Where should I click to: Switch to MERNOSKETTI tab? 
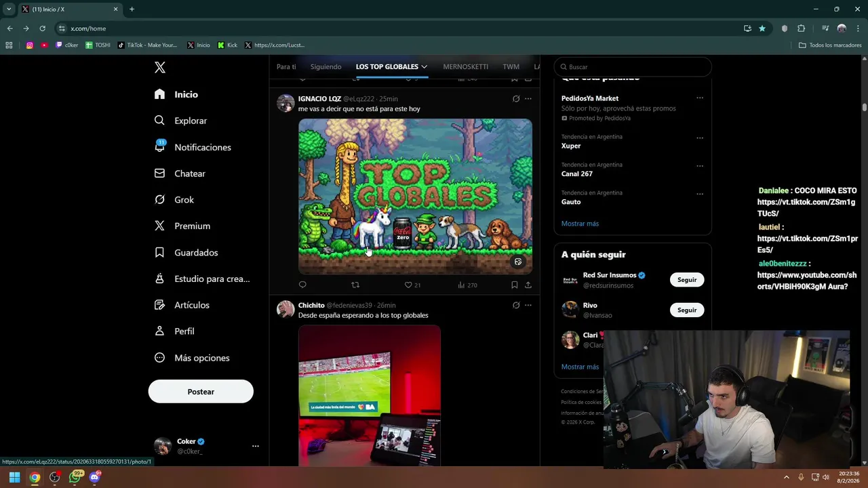tap(465, 67)
